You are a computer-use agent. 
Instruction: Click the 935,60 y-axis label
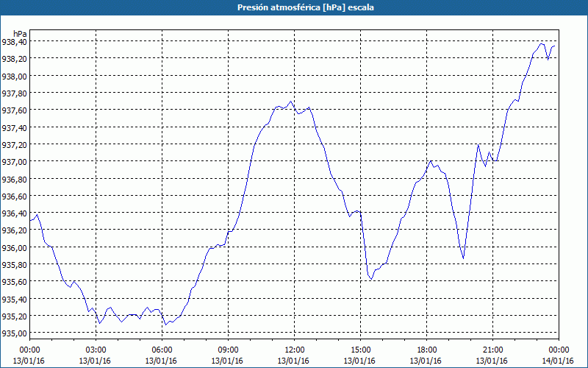click(14, 282)
